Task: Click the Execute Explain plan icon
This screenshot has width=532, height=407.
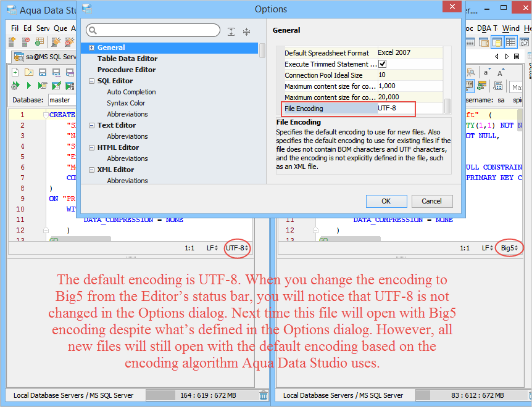Action: [70, 86]
